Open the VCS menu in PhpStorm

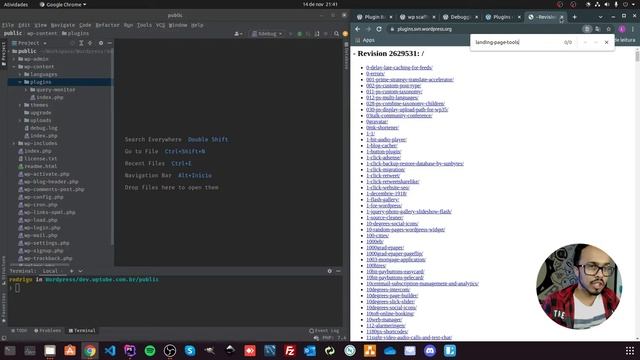(160, 25)
